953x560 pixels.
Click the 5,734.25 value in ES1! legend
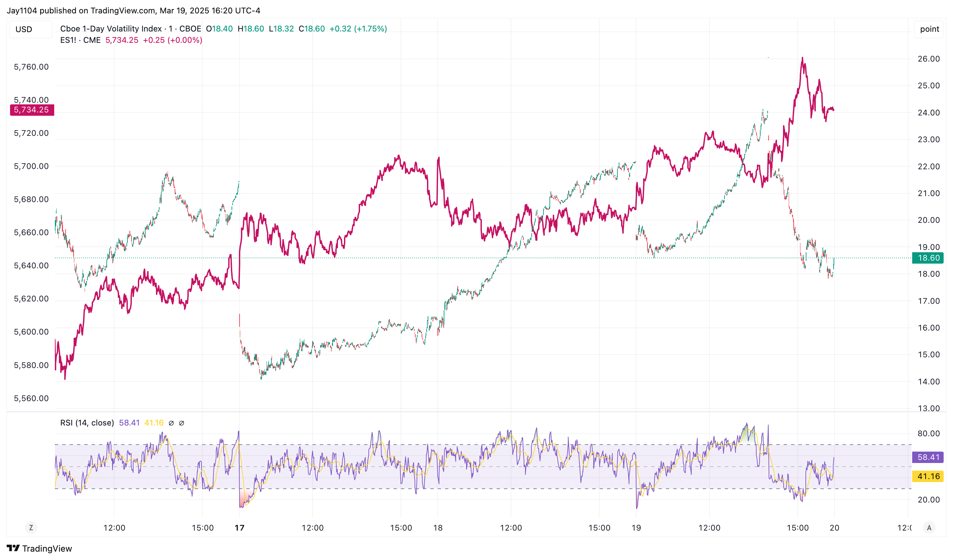(x=122, y=40)
